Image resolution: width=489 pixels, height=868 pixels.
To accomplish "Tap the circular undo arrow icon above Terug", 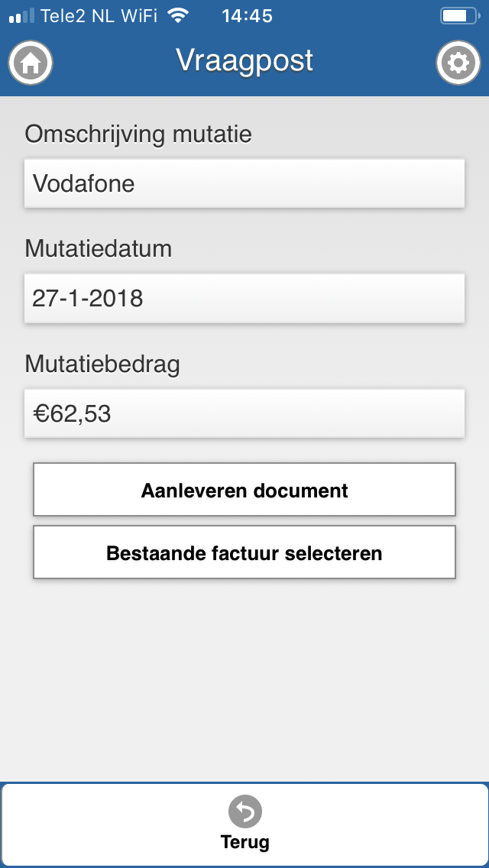I will (x=244, y=812).
